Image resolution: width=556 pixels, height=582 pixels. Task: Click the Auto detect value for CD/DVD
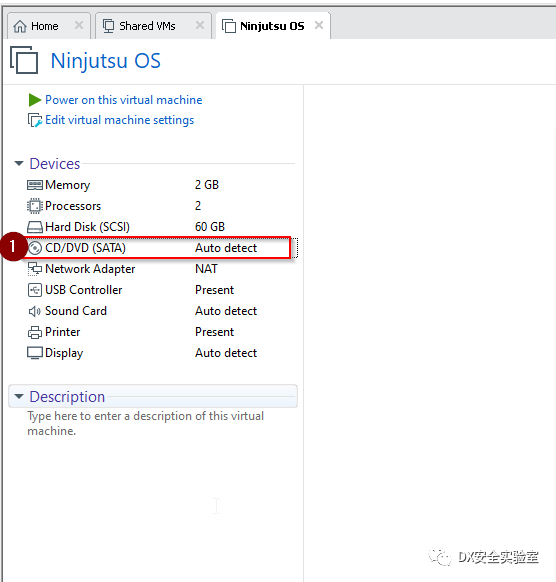226,248
